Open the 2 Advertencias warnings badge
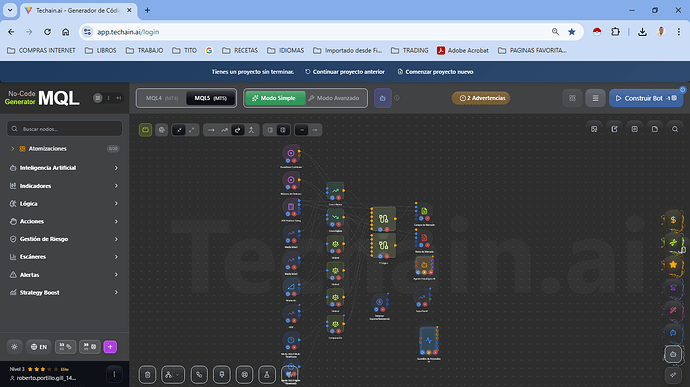The width and height of the screenshot is (690, 387). (x=481, y=98)
